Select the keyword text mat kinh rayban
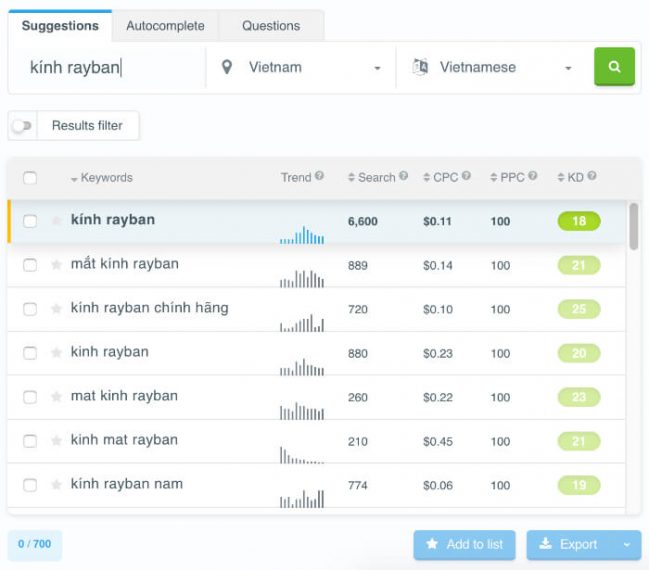Screen dimensions: 649x570 124,396
